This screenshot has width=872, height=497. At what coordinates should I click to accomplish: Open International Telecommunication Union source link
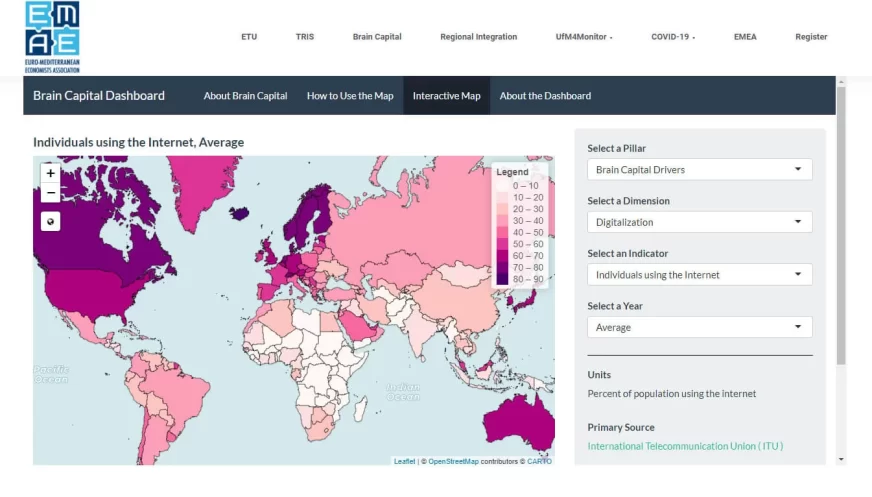(x=685, y=446)
